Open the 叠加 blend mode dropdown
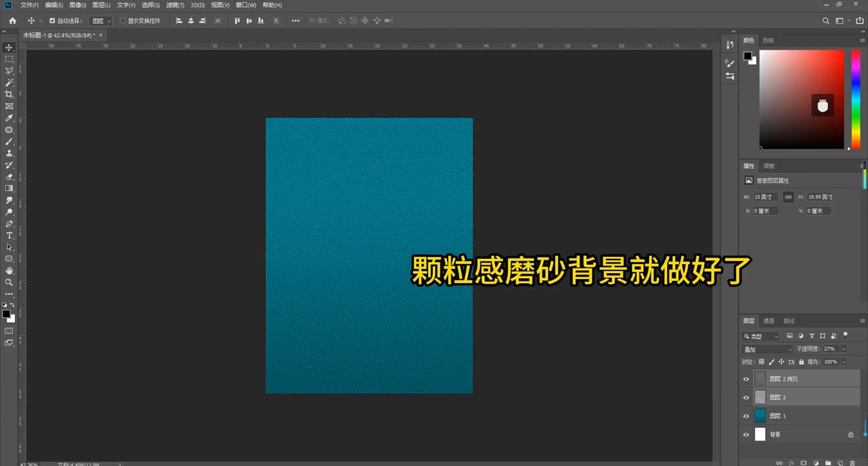This screenshot has width=868, height=466. (x=768, y=349)
